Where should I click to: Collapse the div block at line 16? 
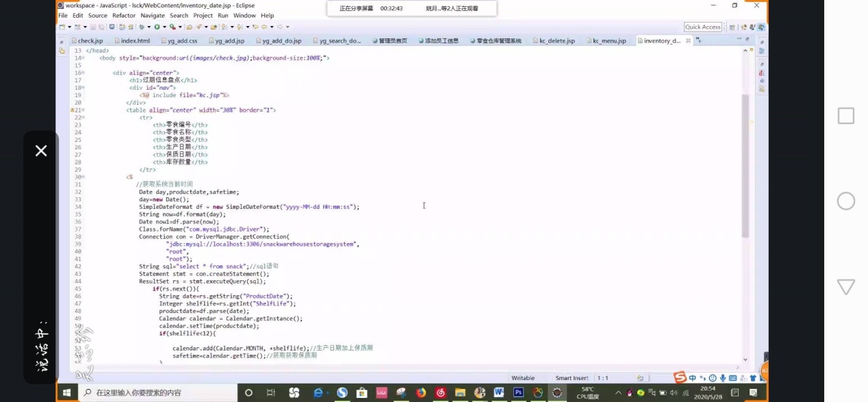(83, 73)
